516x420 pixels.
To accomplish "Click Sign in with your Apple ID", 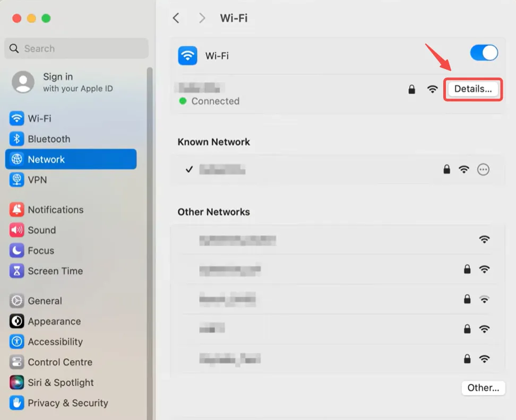I will pos(78,82).
